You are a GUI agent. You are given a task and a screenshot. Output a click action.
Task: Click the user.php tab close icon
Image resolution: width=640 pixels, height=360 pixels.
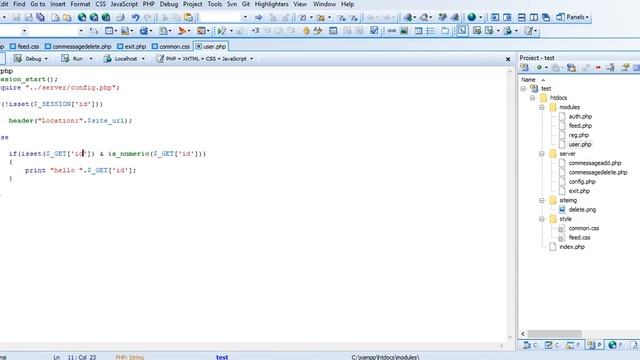(198, 47)
